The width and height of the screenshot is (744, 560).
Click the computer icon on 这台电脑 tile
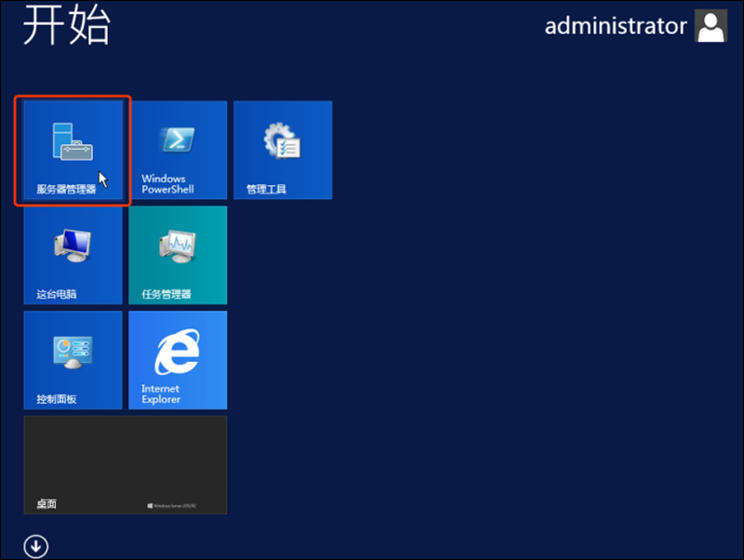click(73, 245)
